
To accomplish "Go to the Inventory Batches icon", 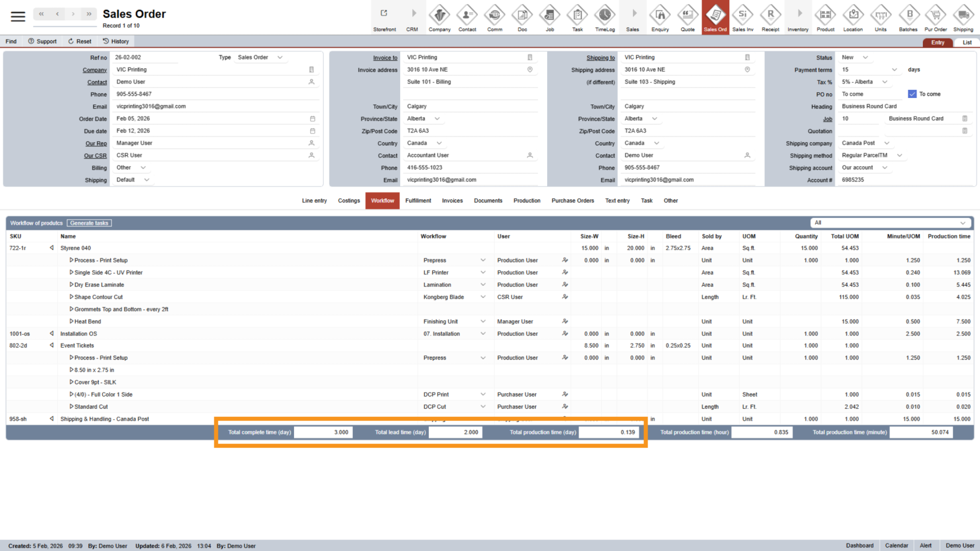I will [x=908, y=17].
